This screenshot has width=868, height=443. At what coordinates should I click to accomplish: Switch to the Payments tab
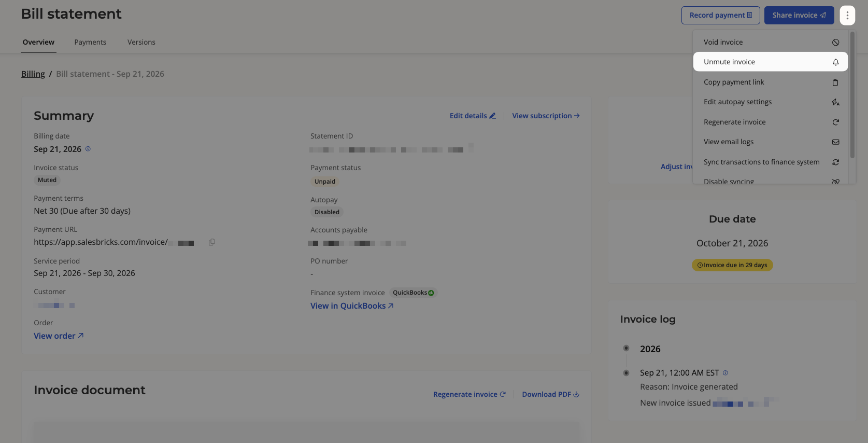(x=90, y=42)
